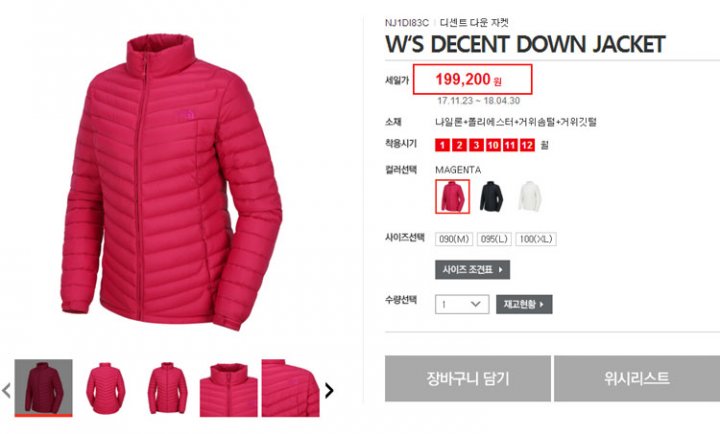Click the next thumbnail arrow

329,390
